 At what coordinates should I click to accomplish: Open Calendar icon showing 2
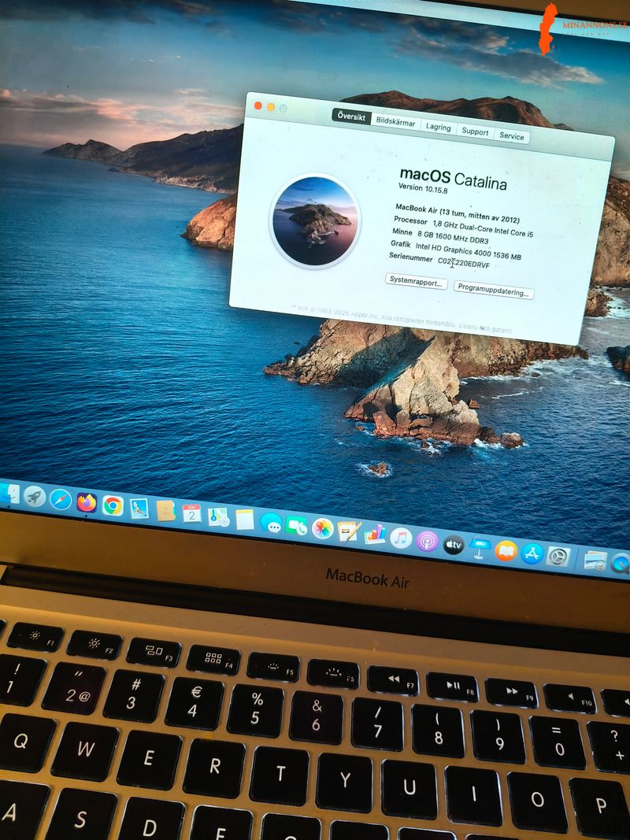click(x=192, y=514)
